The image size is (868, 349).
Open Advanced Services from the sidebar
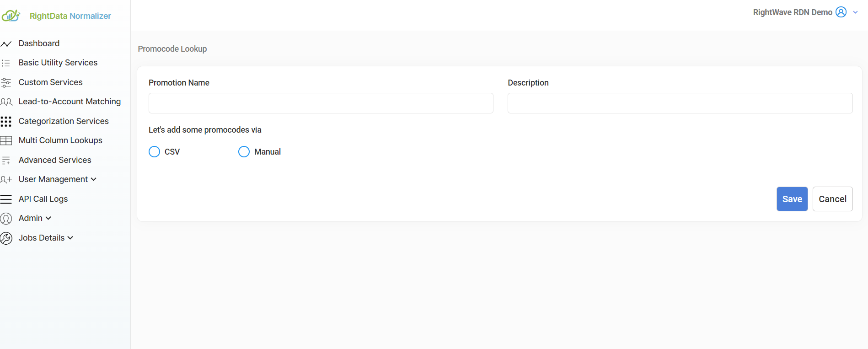coord(55,160)
